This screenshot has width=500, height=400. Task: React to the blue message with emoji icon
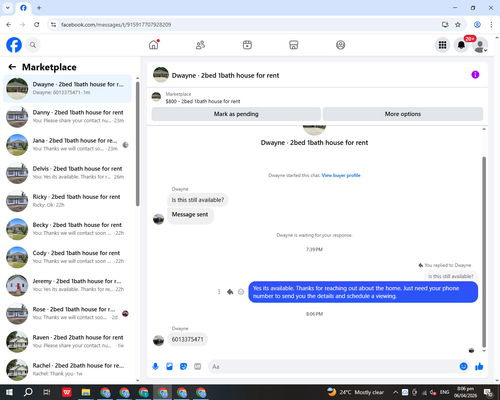[241, 292]
